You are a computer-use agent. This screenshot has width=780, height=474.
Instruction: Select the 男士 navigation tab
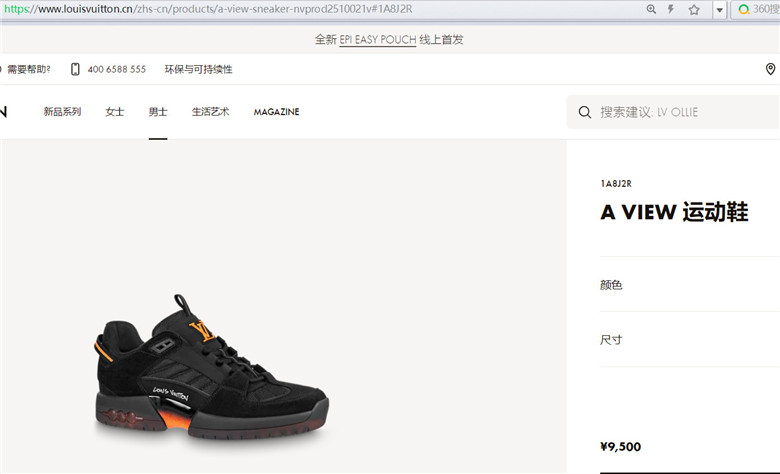click(x=158, y=112)
